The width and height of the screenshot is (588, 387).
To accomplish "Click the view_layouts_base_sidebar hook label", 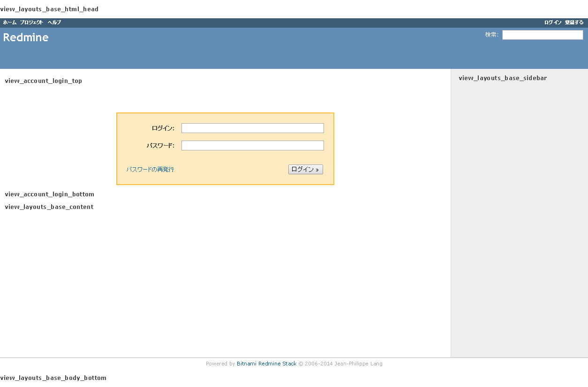I will pyautogui.click(x=503, y=78).
